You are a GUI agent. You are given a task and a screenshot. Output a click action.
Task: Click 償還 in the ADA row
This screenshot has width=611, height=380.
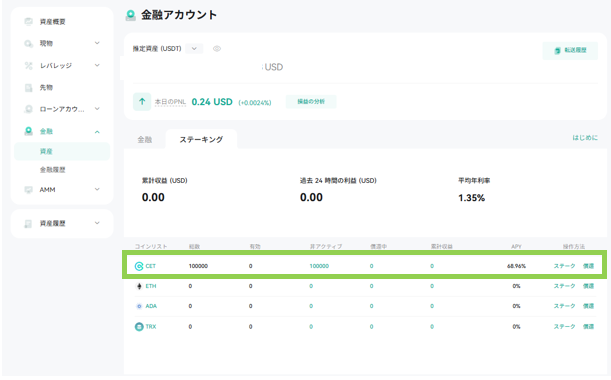(x=588, y=306)
